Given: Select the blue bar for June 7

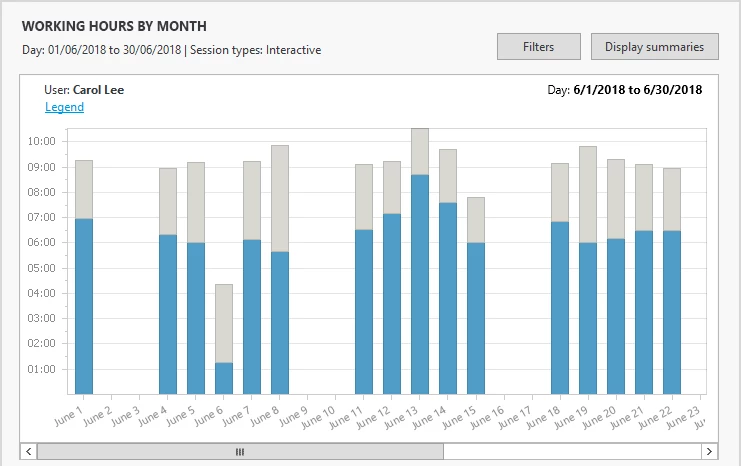Looking at the screenshot, I should click(252, 316).
